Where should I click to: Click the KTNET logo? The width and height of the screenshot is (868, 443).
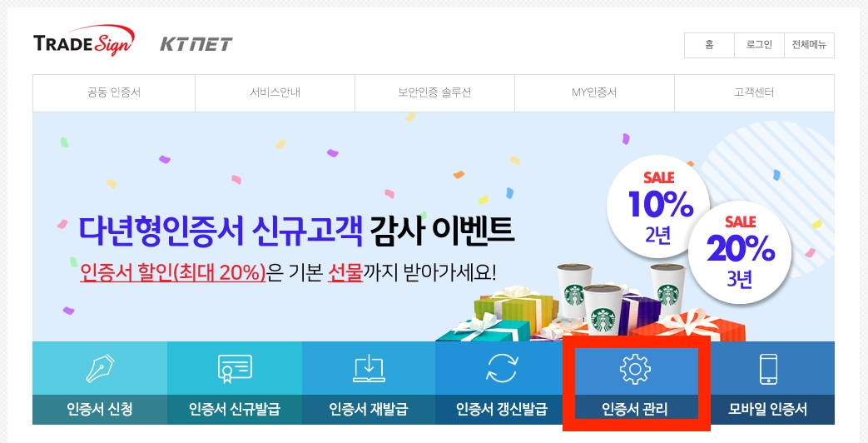(x=196, y=44)
